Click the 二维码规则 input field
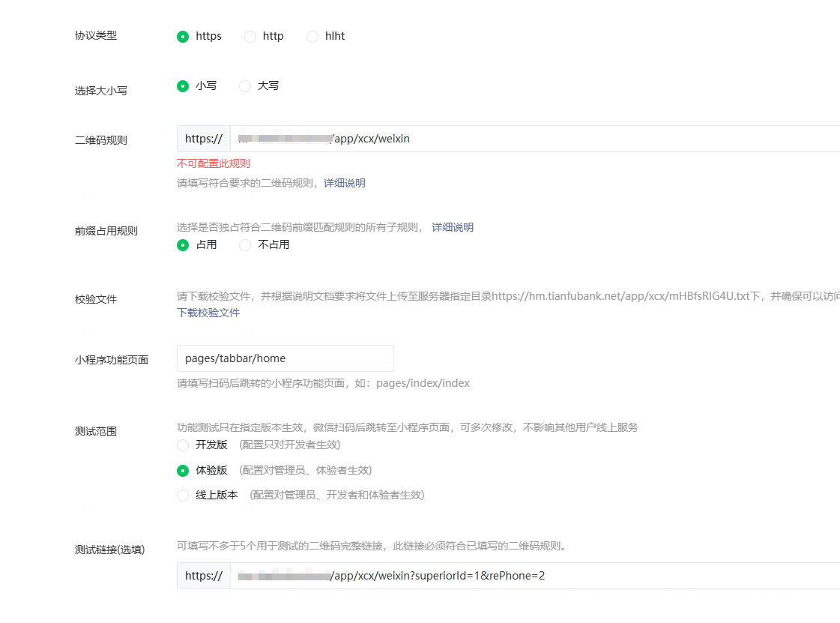840x623 pixels. 534,139
